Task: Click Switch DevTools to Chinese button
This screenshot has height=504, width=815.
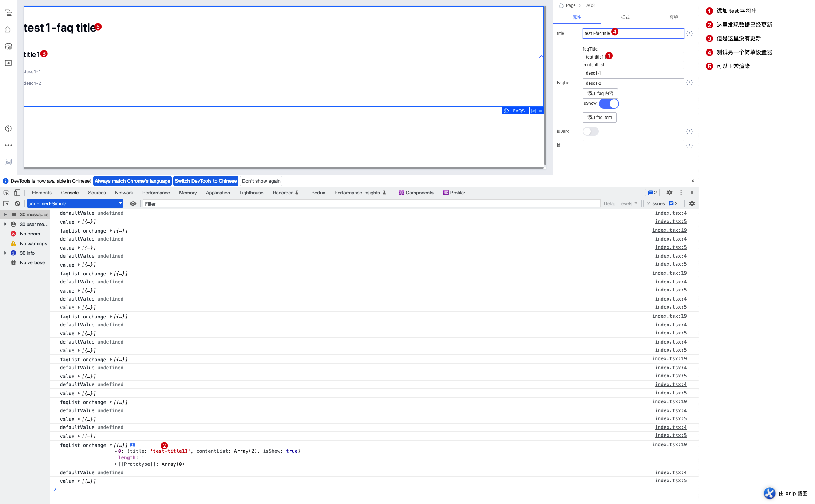Action: [x=206, y=181]
